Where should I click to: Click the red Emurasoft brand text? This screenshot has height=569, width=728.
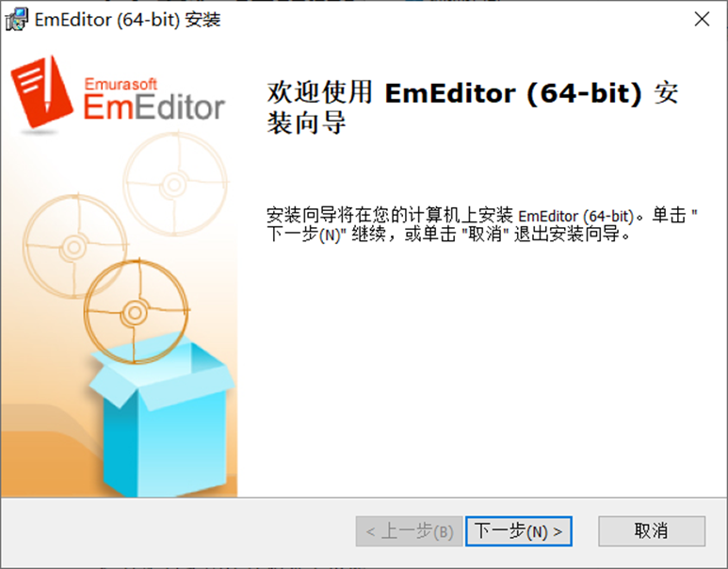121,84
